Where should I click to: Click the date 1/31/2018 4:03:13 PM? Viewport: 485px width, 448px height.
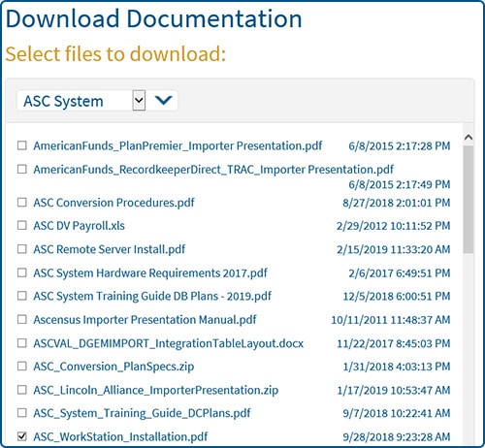tap(397, 367)
